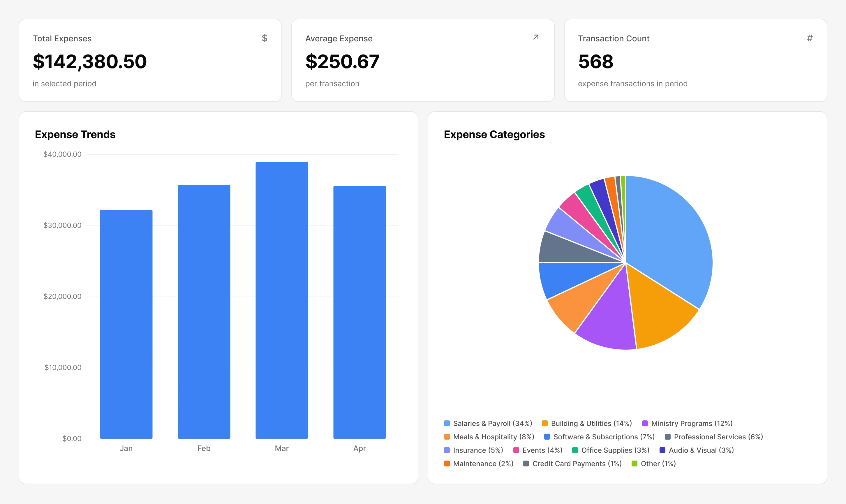Select the Jan bar in Expense Trends
846x504 pixels.
coord(126,324)
